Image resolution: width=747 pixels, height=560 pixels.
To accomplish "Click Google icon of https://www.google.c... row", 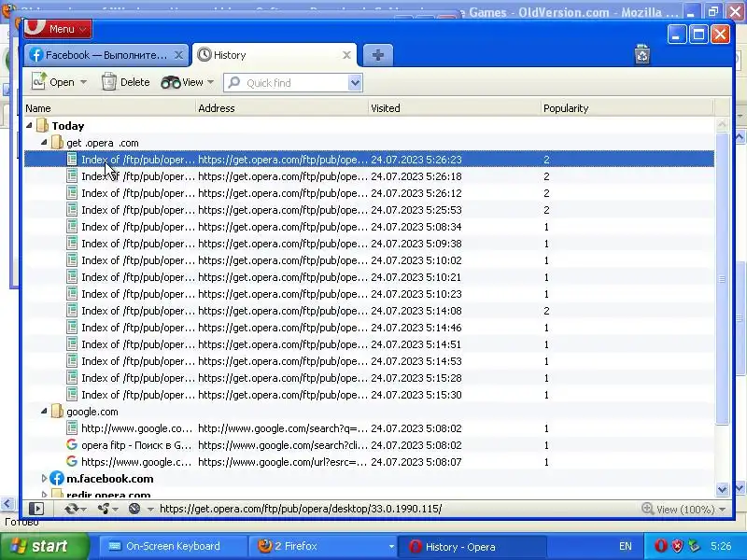I will (72, 461).
